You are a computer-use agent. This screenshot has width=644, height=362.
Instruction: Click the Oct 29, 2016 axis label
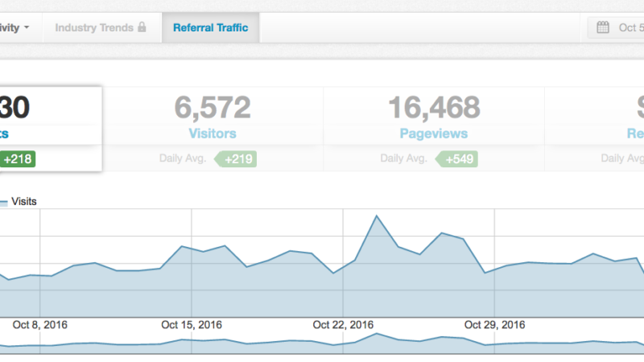coord(495,325)
